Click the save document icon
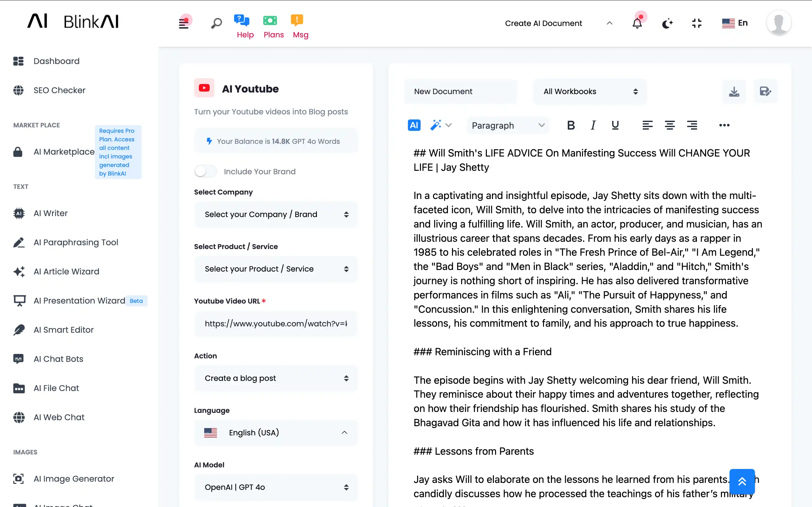The width and height of the screenshot is (812, 507). 765,92
